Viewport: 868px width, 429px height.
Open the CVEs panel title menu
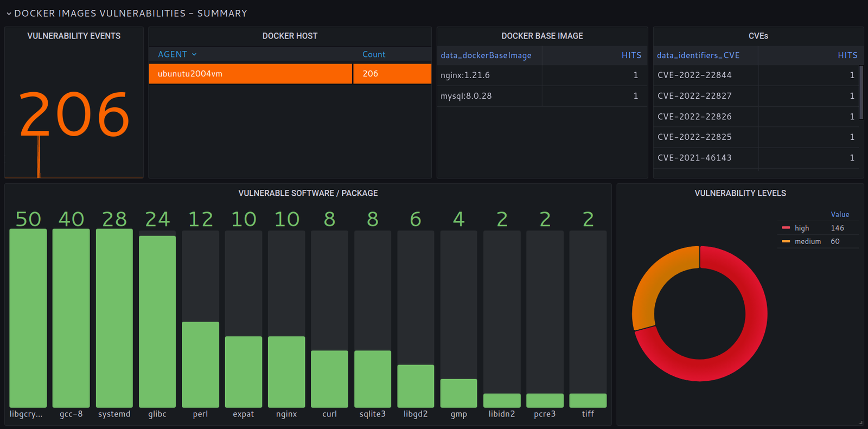pos(758,36)
